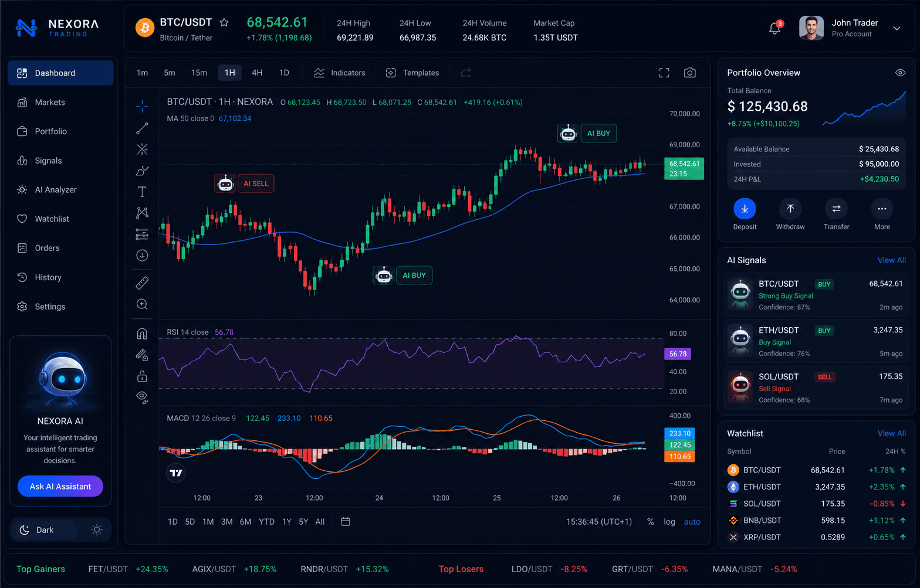
Task: Select the prediction and measurement tool
Action: click(142, 234)
